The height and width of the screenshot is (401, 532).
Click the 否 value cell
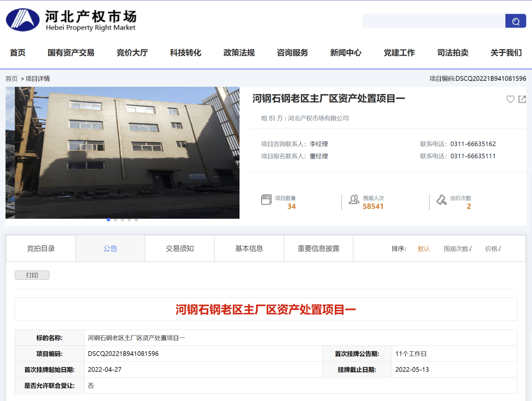[300, 385]
